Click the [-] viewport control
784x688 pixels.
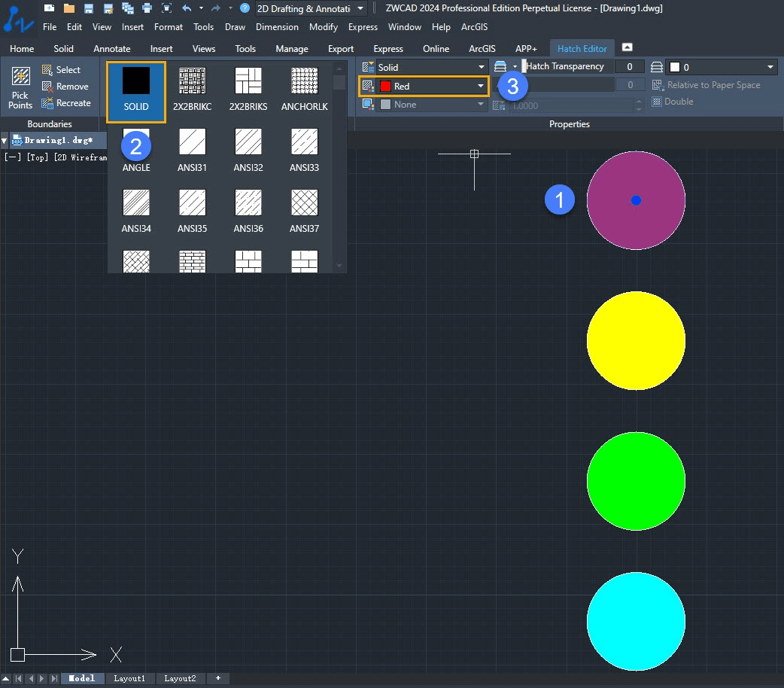point(13,157)
